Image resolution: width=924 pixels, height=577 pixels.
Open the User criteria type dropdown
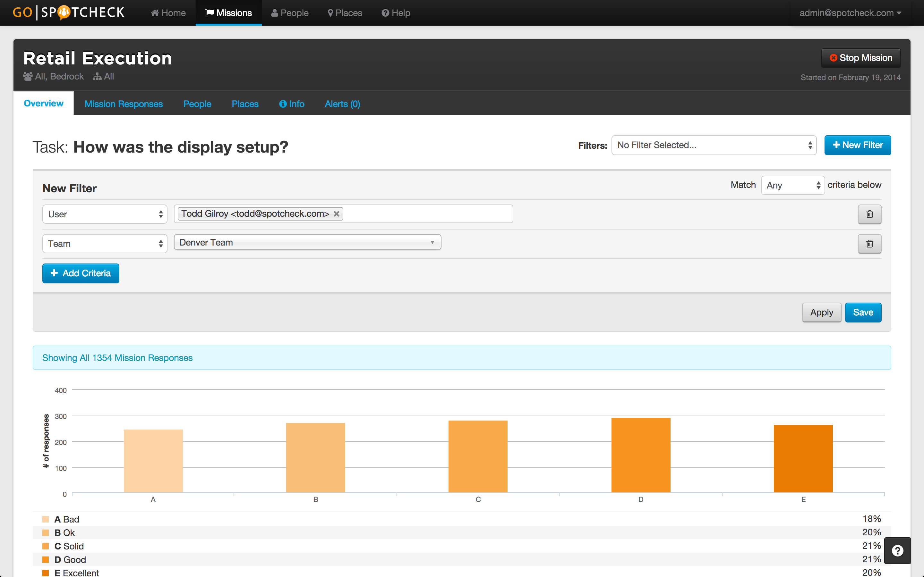[105, 214]
